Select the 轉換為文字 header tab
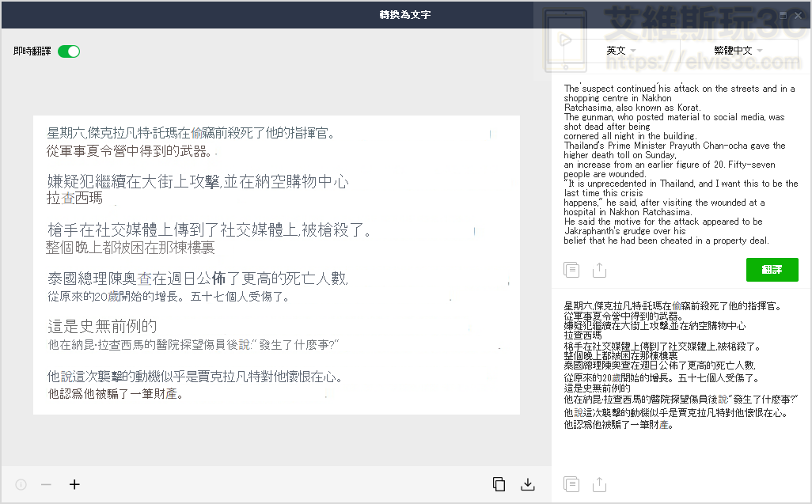812x504 pixels. [405, 14]
